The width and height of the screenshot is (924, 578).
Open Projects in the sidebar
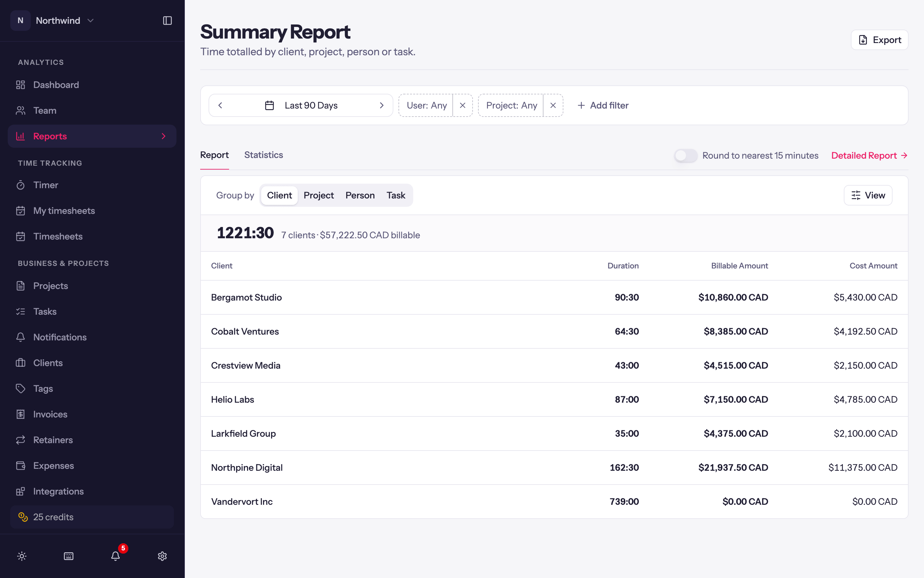pos(92,286)
